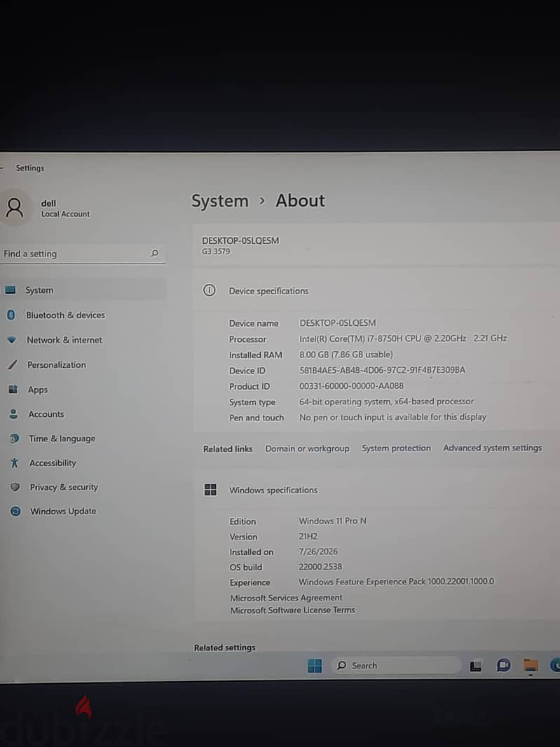This screenshot has width=560, height=747.
Task: Click the 8.00 GB installed RAM value
Action: 346,354
